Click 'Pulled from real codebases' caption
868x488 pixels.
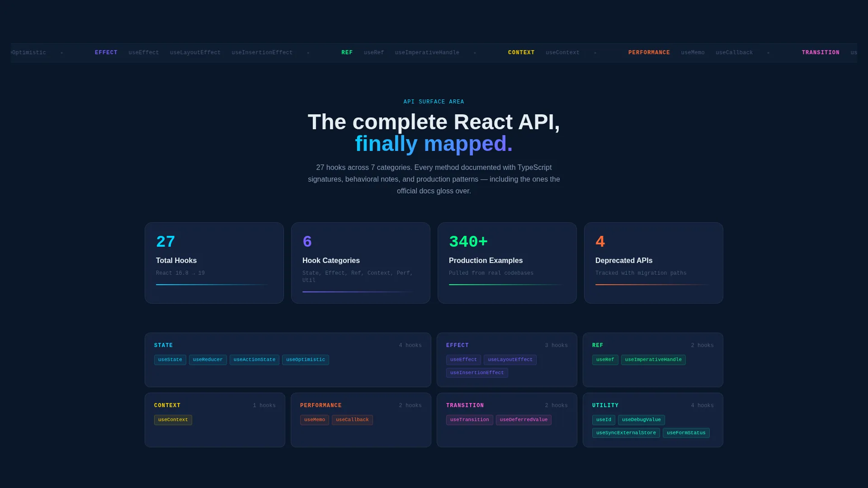491,273
